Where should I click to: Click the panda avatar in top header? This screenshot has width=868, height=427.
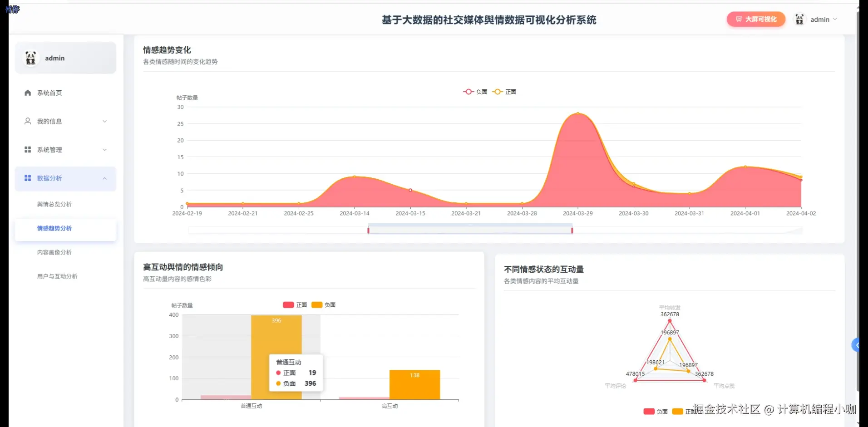pyautogui.click(x=799, y=19)
